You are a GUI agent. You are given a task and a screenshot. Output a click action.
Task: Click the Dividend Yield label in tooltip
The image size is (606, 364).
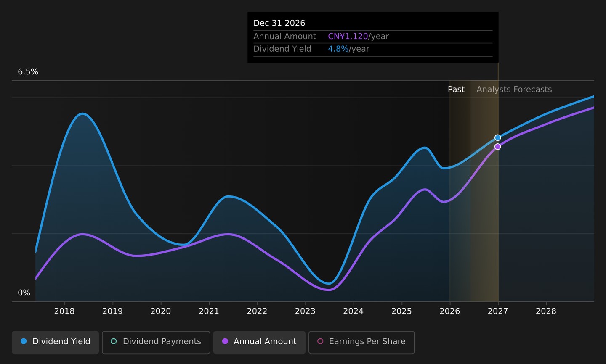point(282,49)
